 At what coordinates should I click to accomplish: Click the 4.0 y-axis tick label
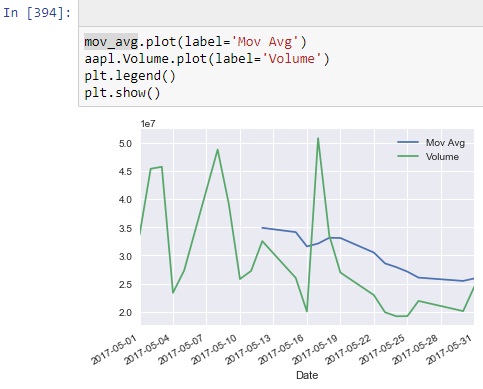pos(125,200)
